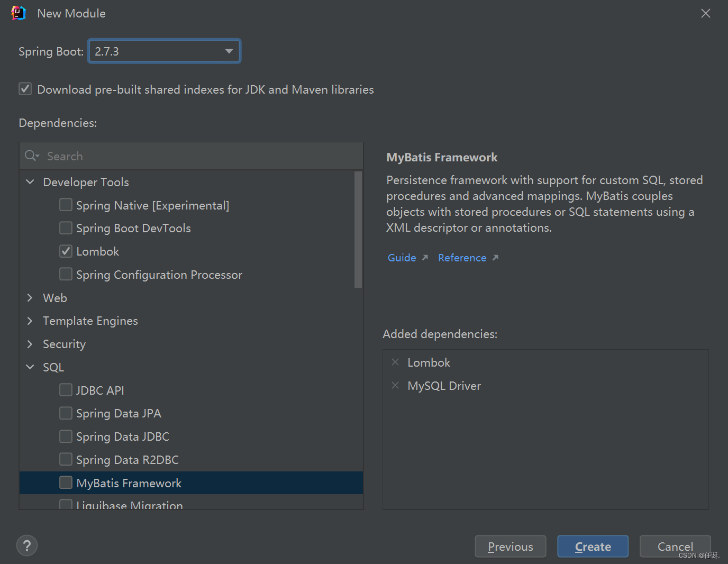Click the JDBC API label
Viewport: 728px width, 564px height.
100,390
